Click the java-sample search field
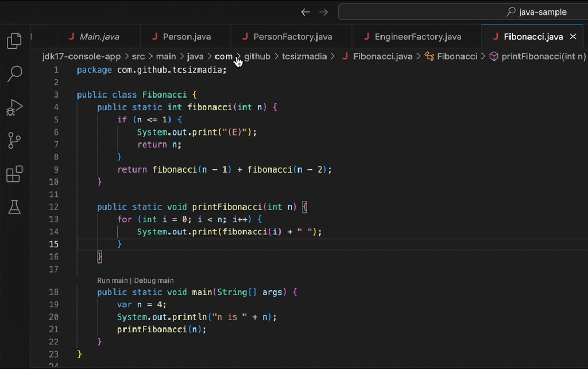Image resolution: width=588 pixels, height=369 pixels. [x=459, y=11]
